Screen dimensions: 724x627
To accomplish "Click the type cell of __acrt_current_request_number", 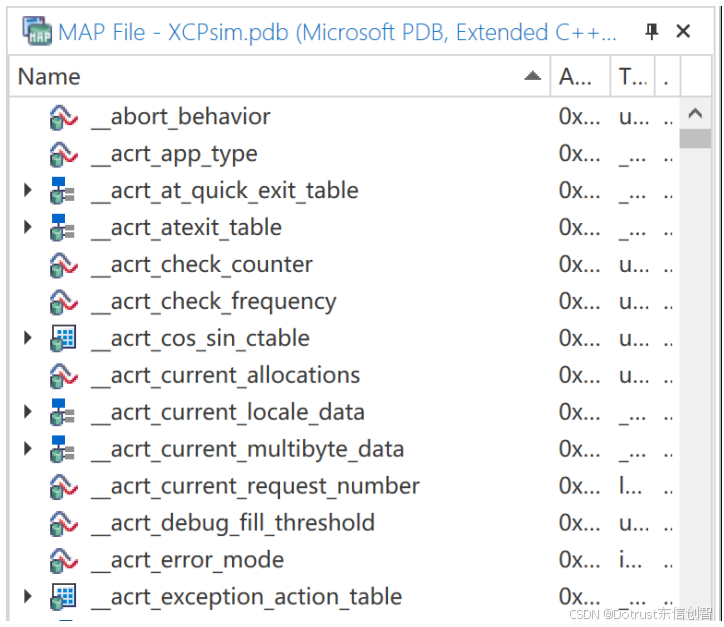I will point(632,486).
